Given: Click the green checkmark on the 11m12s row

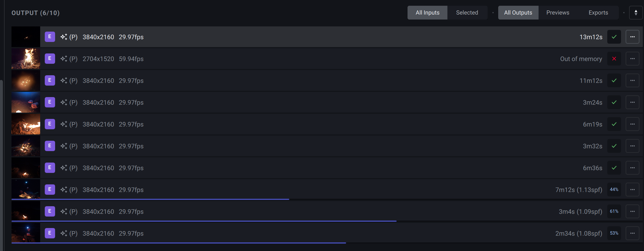Looking at the screenshot, I should click(614, 81).
